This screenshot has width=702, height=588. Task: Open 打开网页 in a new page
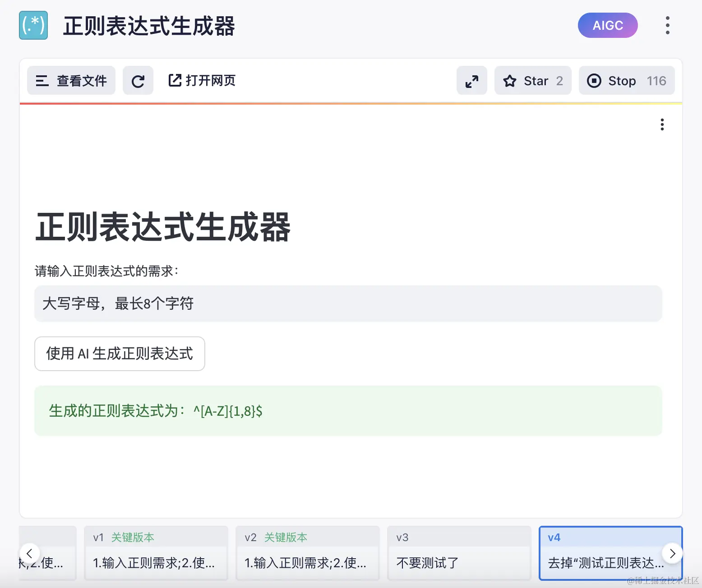tap(202, 81)
